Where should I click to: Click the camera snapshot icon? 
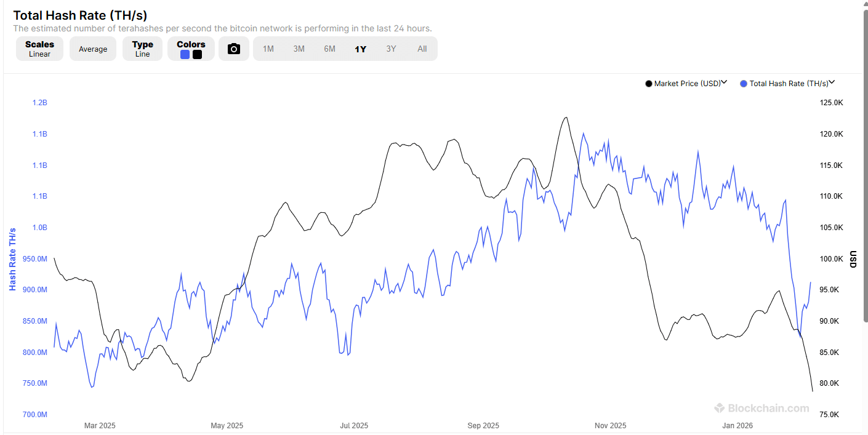click(x=234, y=49)
